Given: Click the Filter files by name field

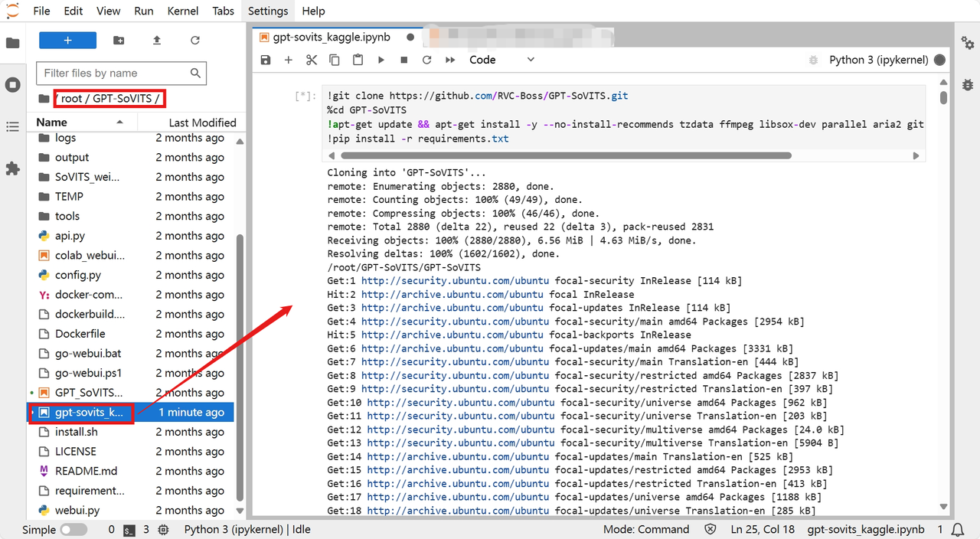Looking at the screenshot, I should [115, 73].
